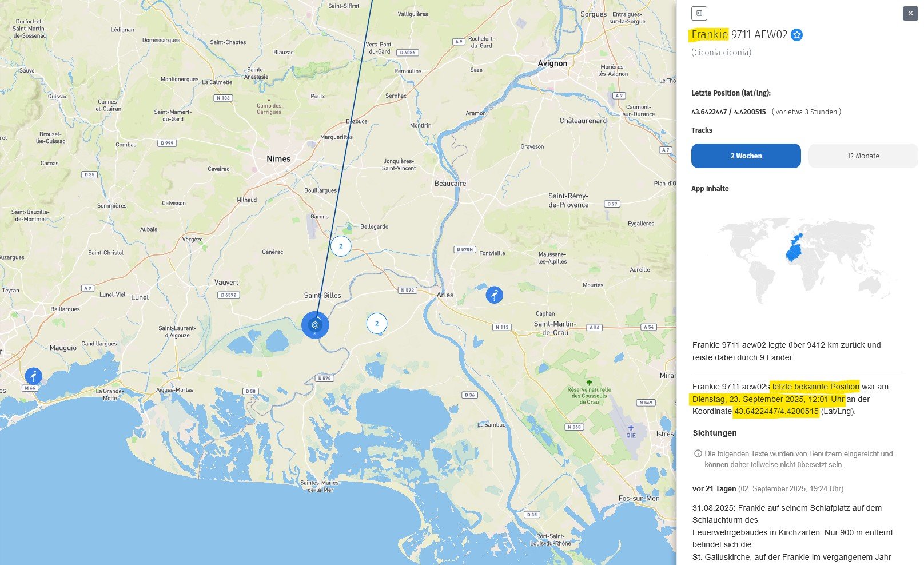This screenshot has width=924, height=565.
Task: Select the stork marker east of Arles
Action: (x=494, y=295)
